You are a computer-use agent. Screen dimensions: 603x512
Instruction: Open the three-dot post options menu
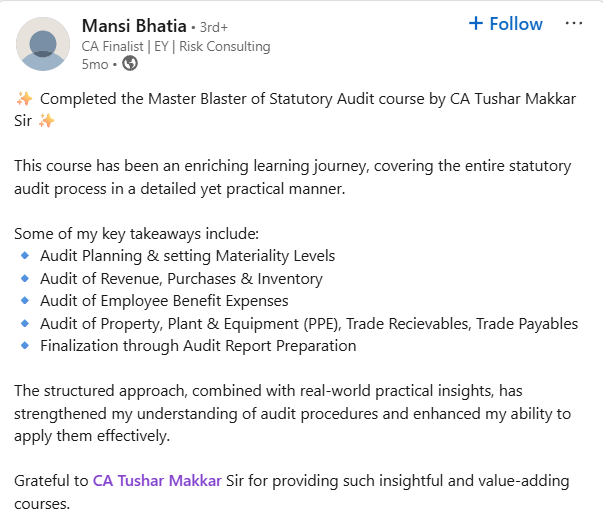click(574, 24)
